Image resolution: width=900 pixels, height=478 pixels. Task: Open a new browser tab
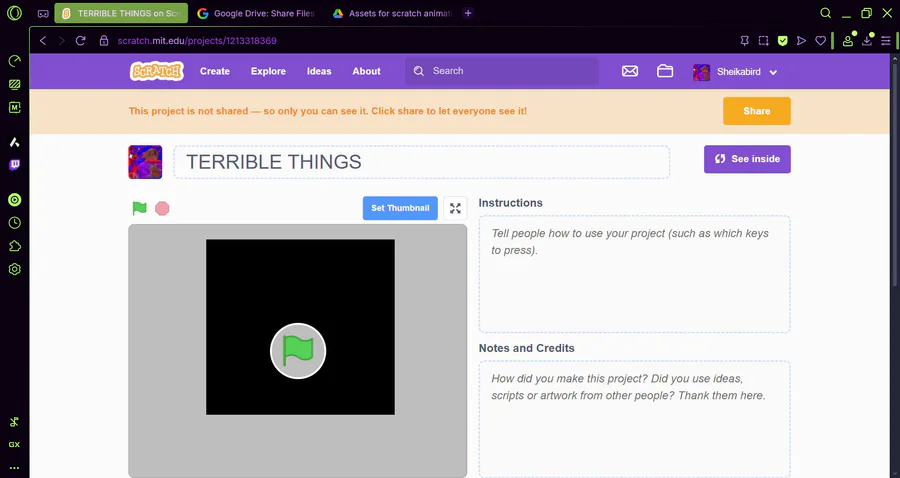(468, 13)
